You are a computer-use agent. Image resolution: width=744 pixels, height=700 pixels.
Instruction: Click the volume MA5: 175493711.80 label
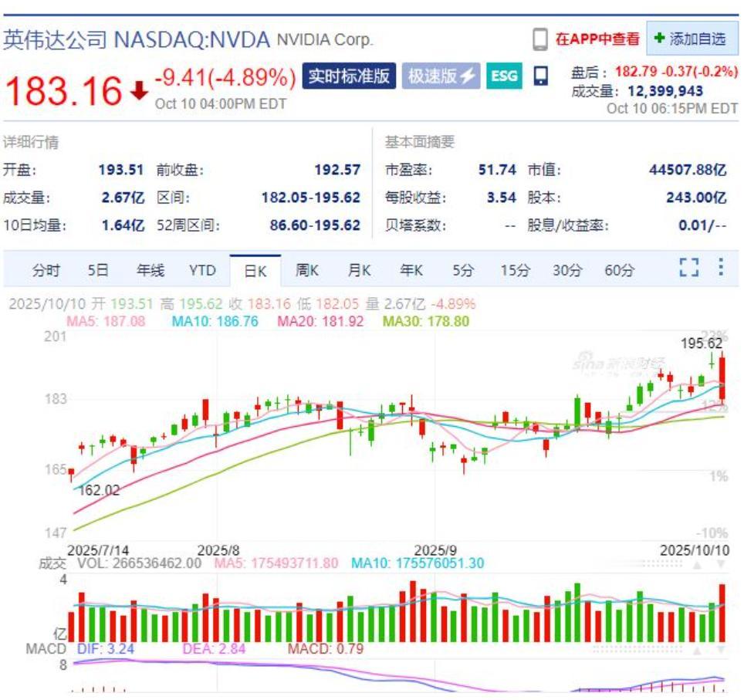coord(276,563)
